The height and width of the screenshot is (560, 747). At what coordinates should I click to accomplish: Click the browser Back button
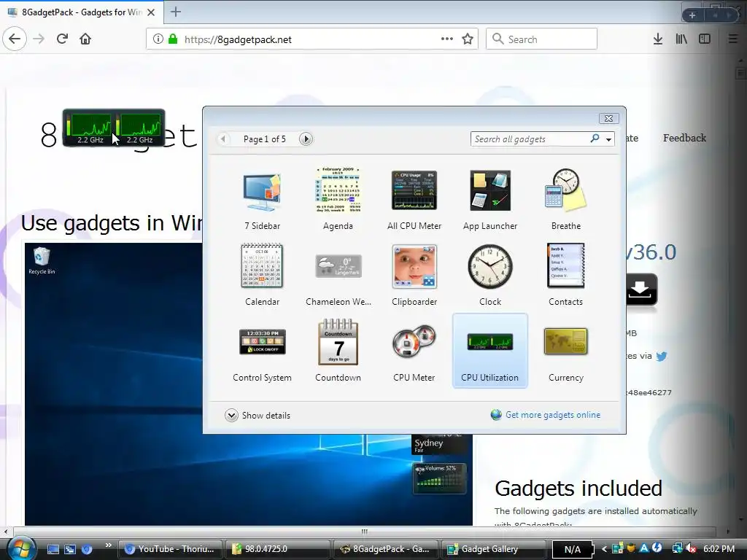point(15,39)
